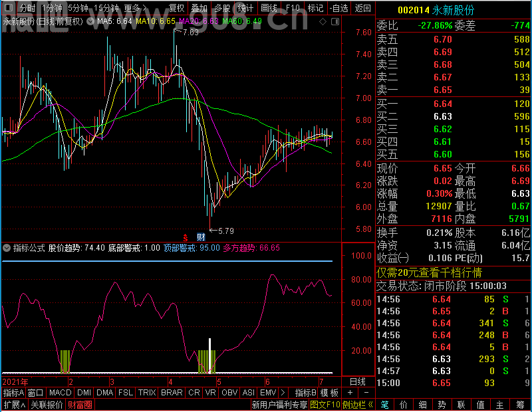Collapse the 侧边栏 sidebar

[x=358, y=405]
